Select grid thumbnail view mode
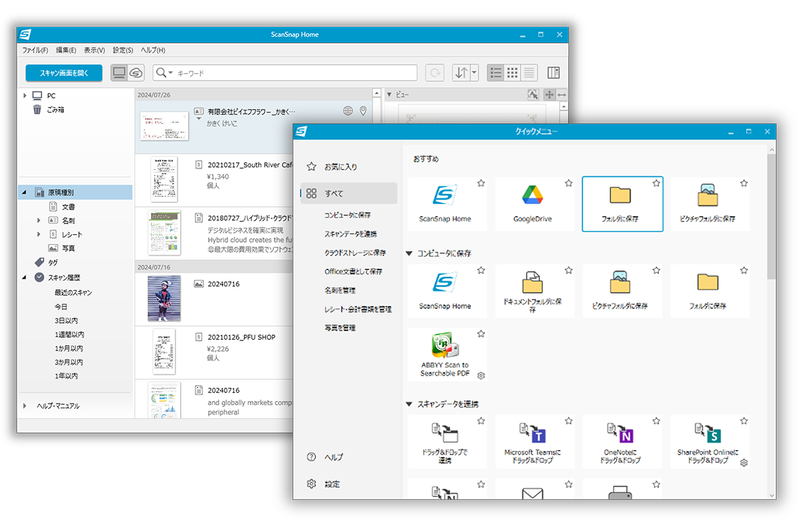 [x=512, y=73]
